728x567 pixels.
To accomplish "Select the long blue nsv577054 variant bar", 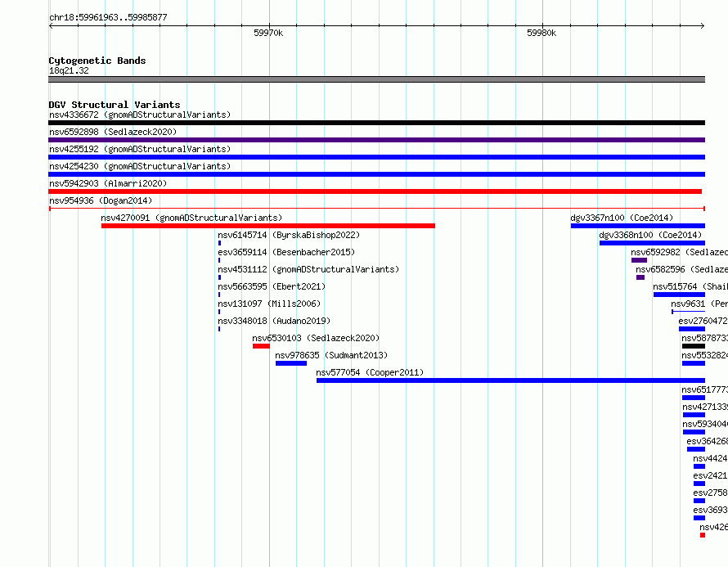I will [510, 380].
